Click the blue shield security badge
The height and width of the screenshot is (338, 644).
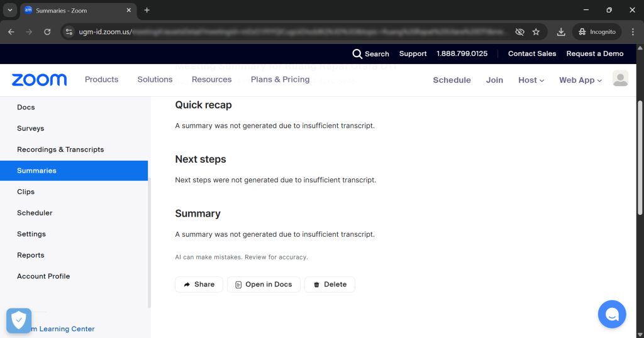point(19,320)
